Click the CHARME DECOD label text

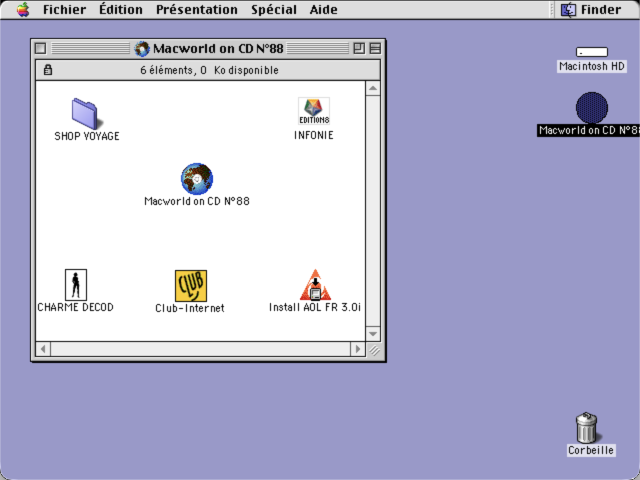pos(76,307)
